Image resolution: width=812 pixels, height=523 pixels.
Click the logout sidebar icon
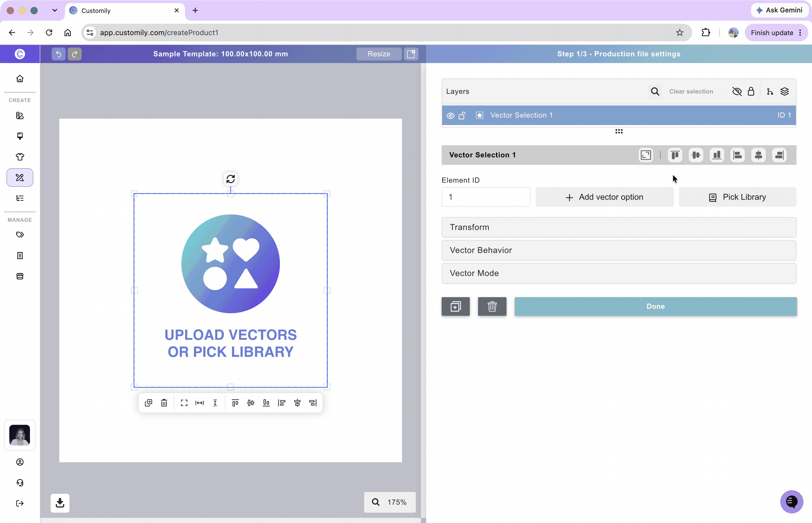(20, 503)
